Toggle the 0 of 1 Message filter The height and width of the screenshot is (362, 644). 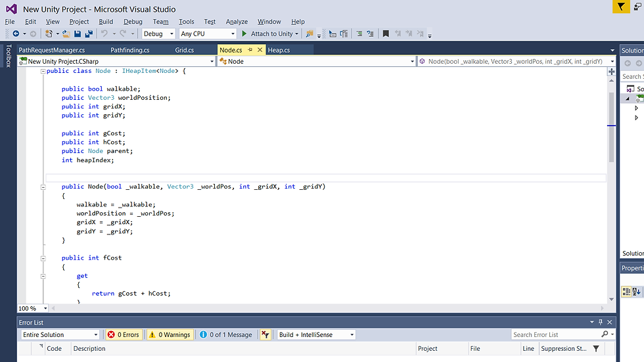coord(225,334)
